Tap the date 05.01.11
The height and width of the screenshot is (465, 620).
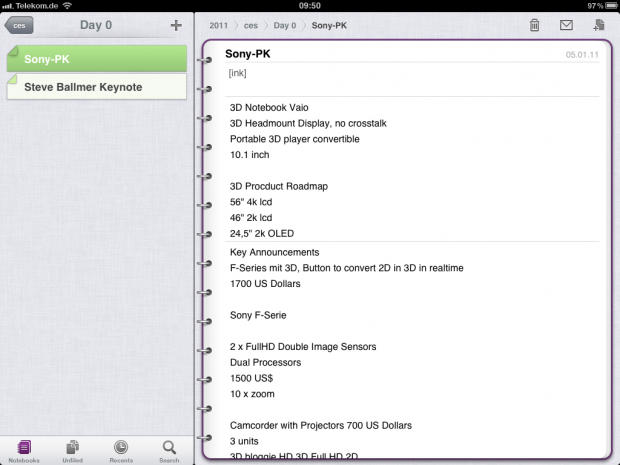[582, 55]
